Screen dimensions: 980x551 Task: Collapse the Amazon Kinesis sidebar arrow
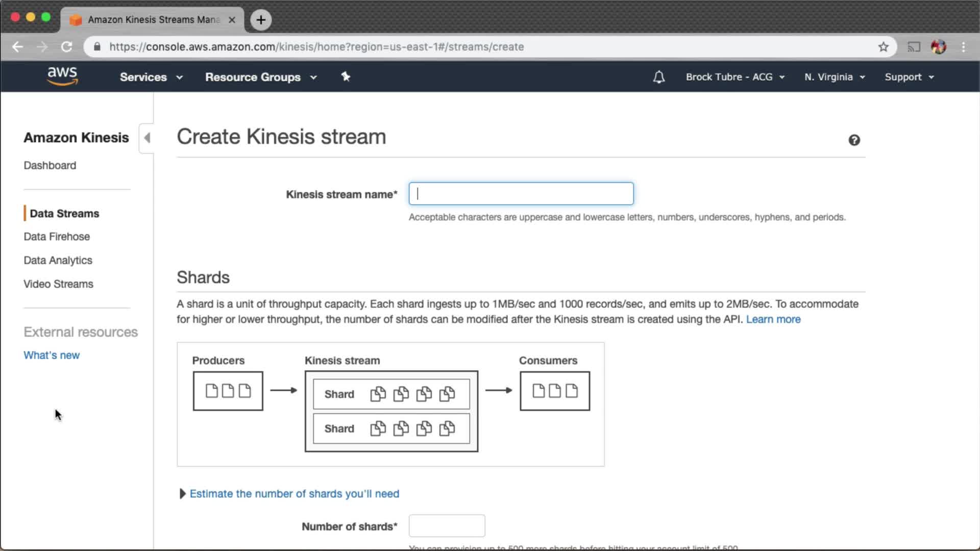[147, 138]
